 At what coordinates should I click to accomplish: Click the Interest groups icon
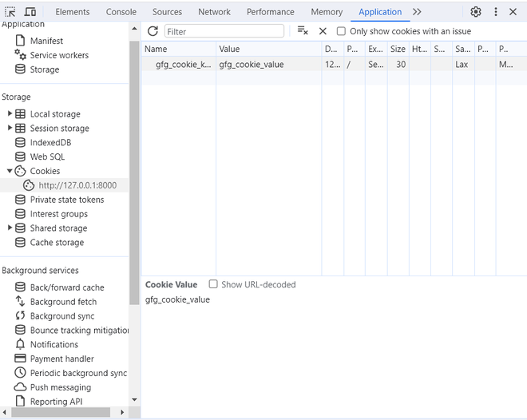(x=20, y=214)
